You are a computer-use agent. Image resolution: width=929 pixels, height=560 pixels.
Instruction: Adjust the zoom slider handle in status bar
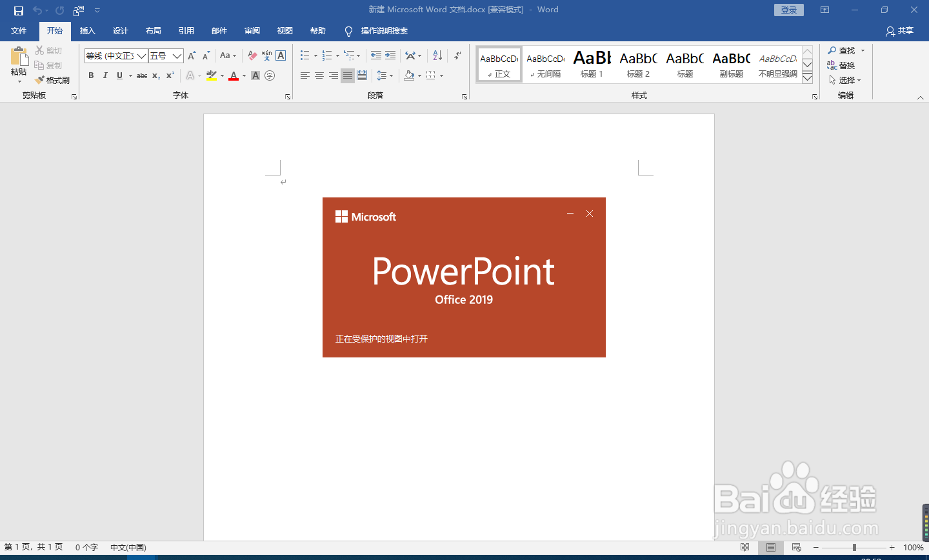point(854,547)
